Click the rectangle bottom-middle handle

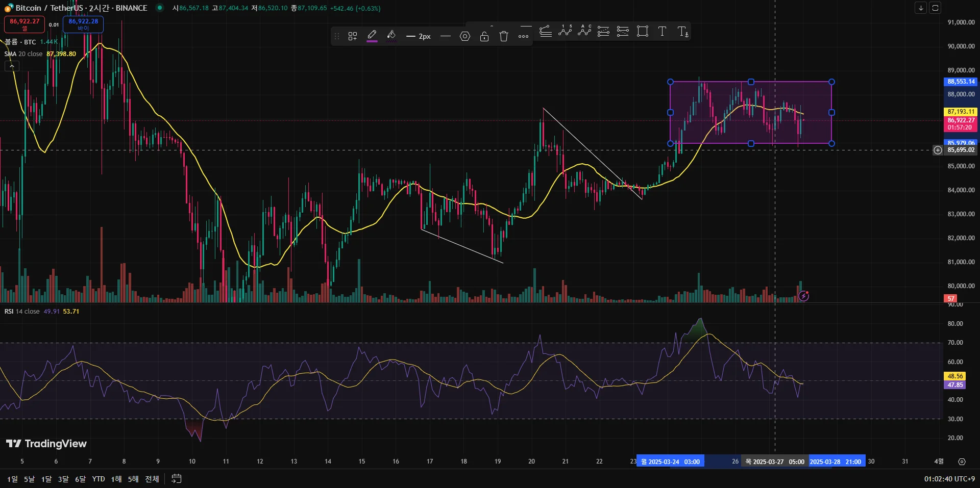pos(751,144)
